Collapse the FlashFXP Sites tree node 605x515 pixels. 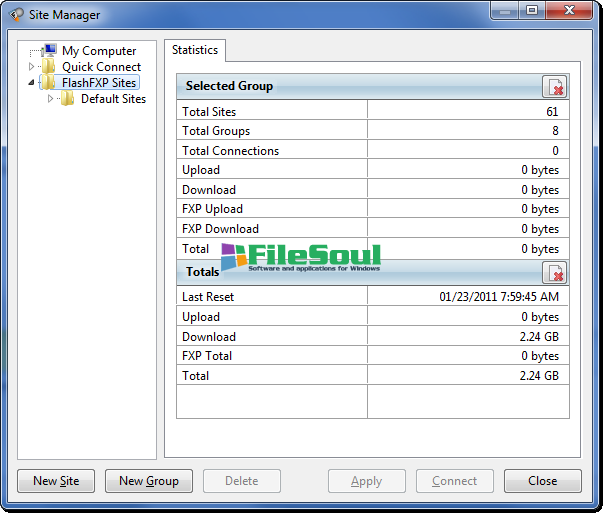click(32, 83)
